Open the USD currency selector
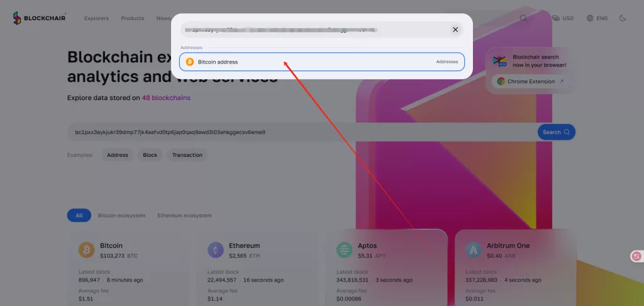Screen dimensions: 644x306 [563, 18]
